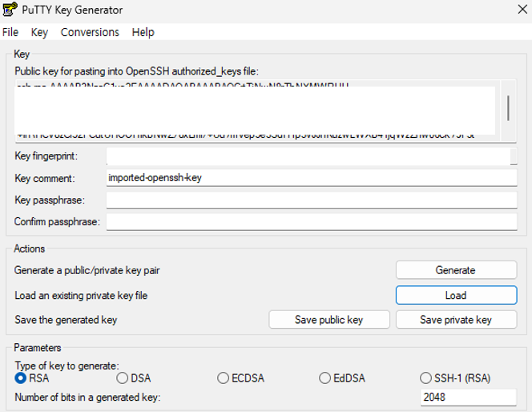Click Load to open a private key

[457, 295]
